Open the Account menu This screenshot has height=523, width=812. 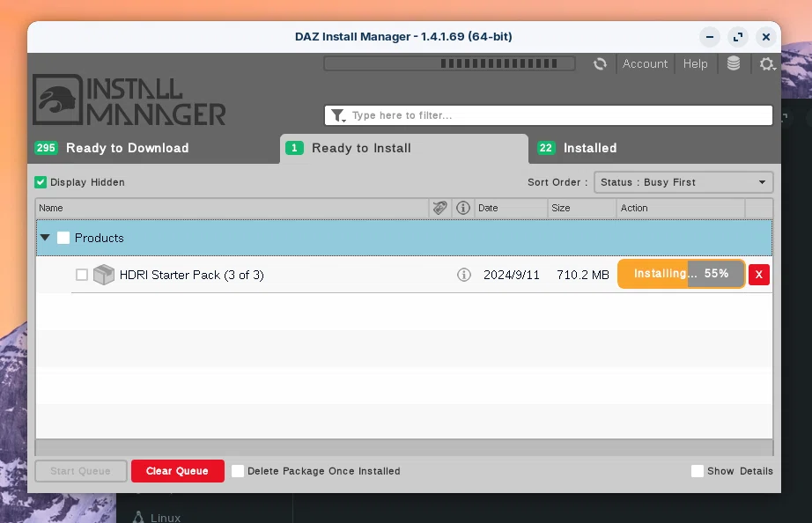[645, 63]
